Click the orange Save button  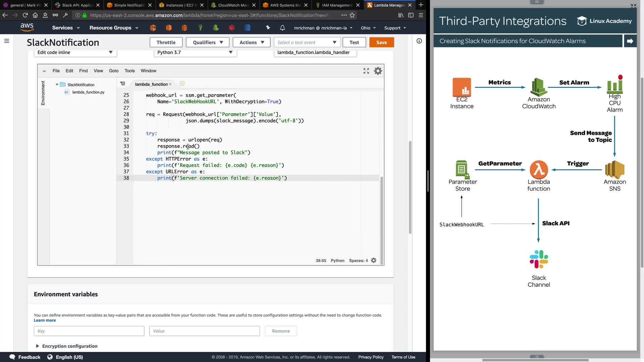pos(381,42)
